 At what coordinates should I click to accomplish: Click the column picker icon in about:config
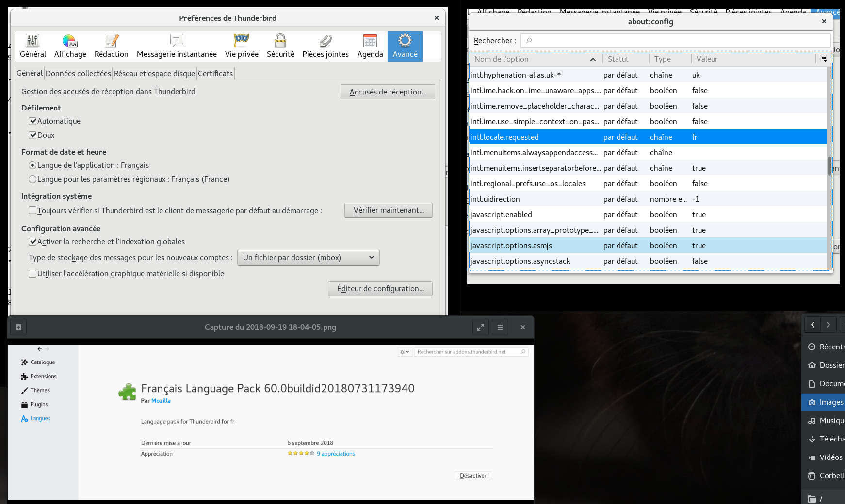click(x=824, y=59)
